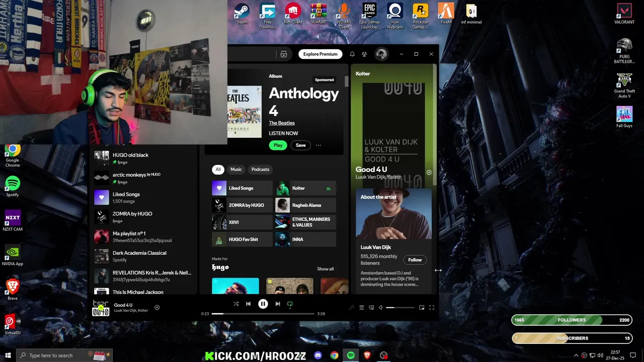Follow Luuk Van Dijk
This screenshot has height=362, width=644.
(x=415, y=260)
